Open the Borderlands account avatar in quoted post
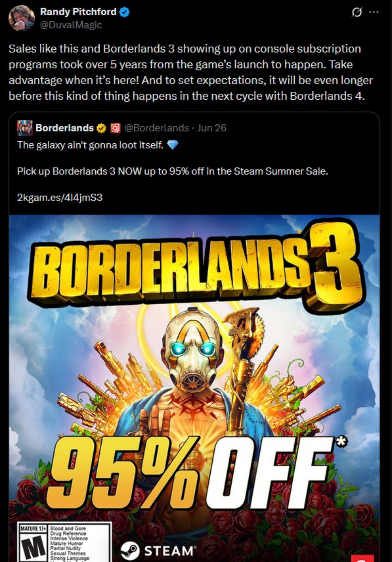The width and height of the screenshot is (392, 562). tap(25, 128)
